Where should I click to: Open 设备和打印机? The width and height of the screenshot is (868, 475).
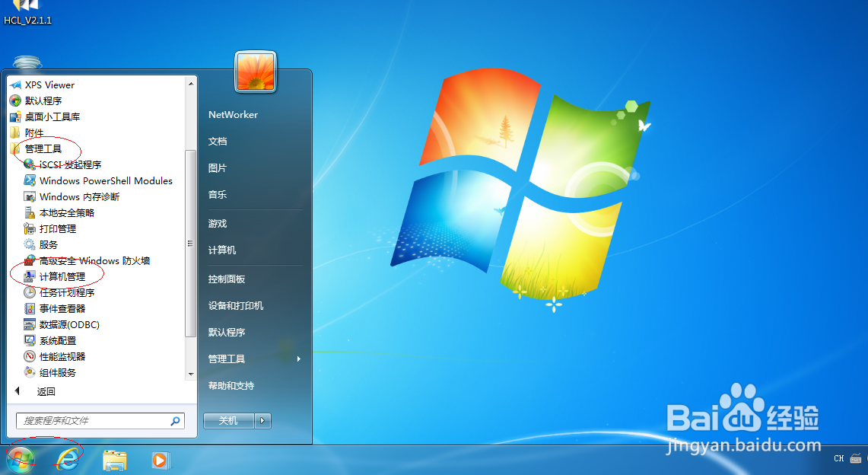[x=236, y=305]
